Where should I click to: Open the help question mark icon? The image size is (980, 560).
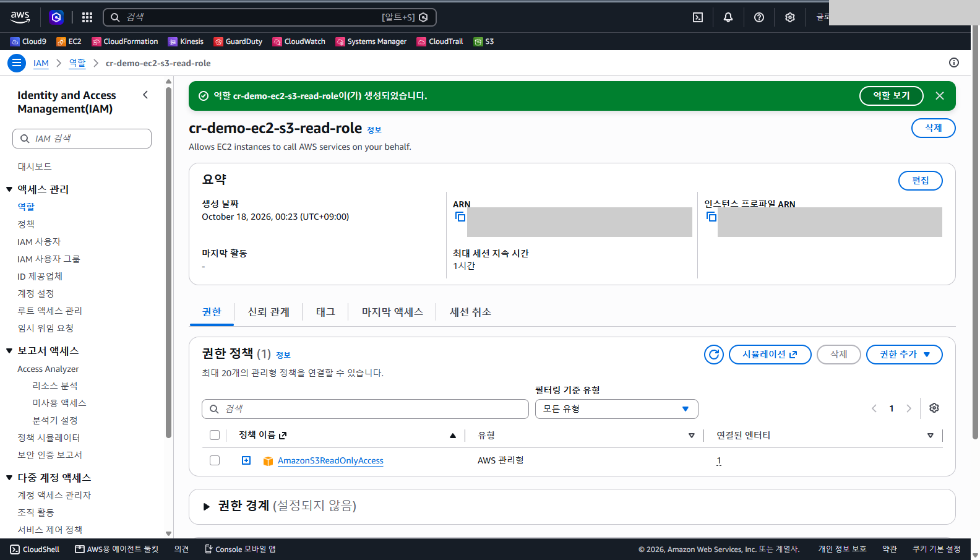759,17
